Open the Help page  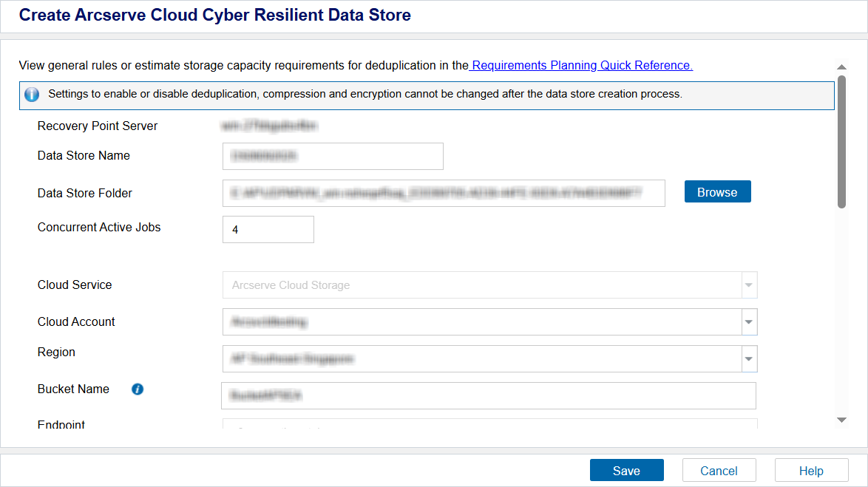811,471
